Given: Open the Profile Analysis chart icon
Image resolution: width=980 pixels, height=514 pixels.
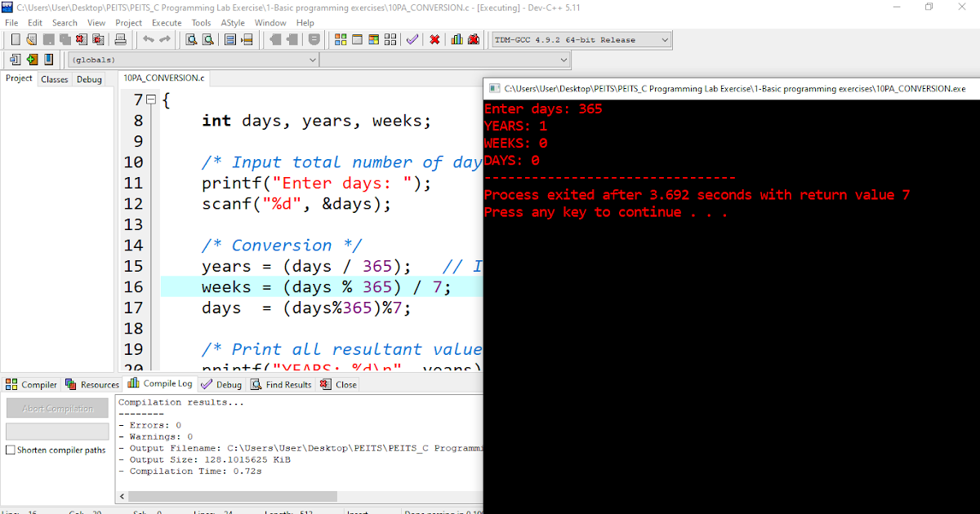Looking at the screenshot, I should coord(457,39).
